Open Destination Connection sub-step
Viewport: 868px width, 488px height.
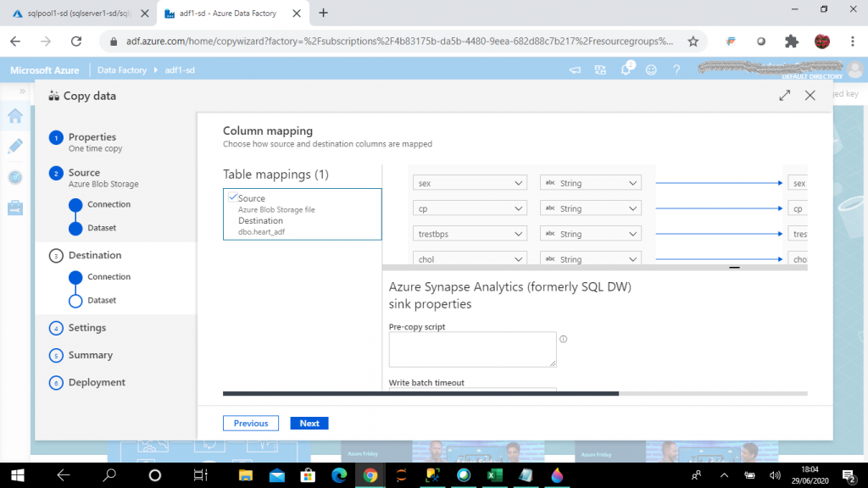pos(108,277)
